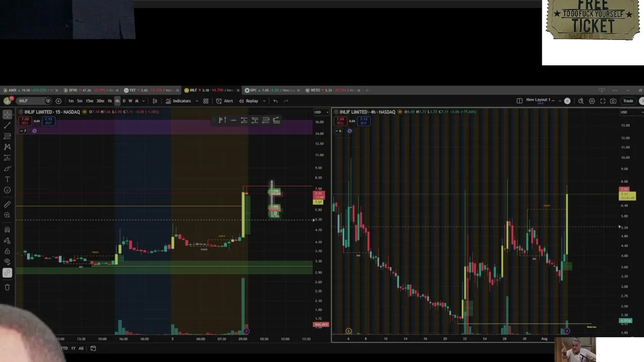Take a chart snapshot with camera icon

pyautogui.click(x=613, y=101)
